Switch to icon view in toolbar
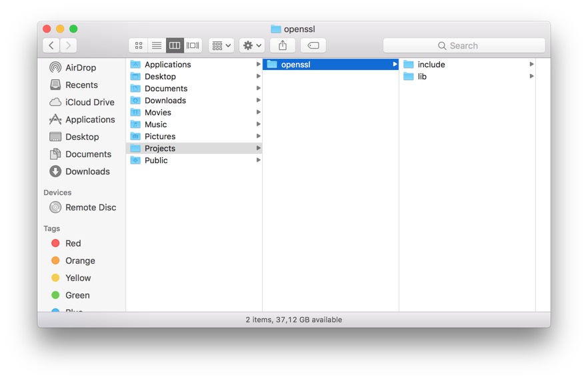 click(139, 45)
